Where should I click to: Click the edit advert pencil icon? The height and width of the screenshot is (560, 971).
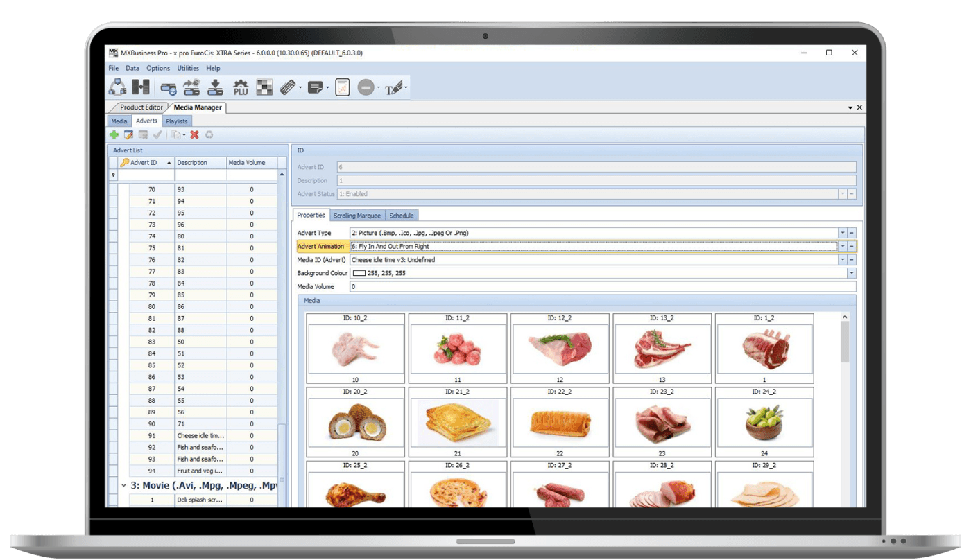[128, 134]
